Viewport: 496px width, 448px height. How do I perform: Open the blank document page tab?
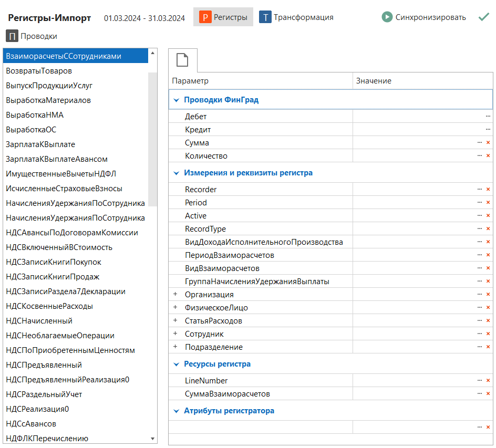[x=182, y=60]
